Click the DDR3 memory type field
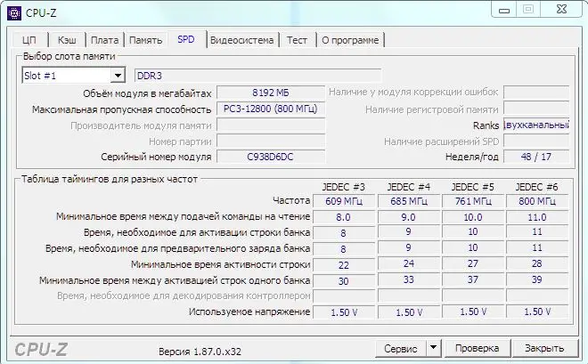The image size is (588, 364). click(x=257, y=76)
